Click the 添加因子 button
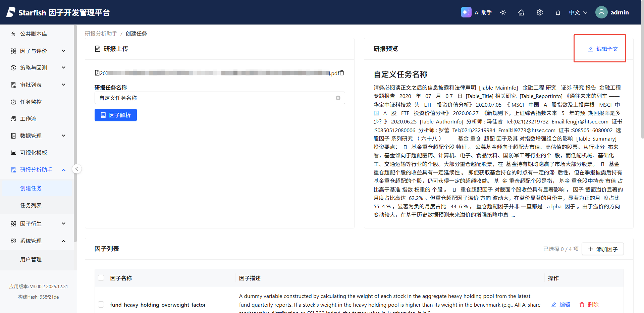The height and width of the screenshot is (313, 644). [602, 249]
